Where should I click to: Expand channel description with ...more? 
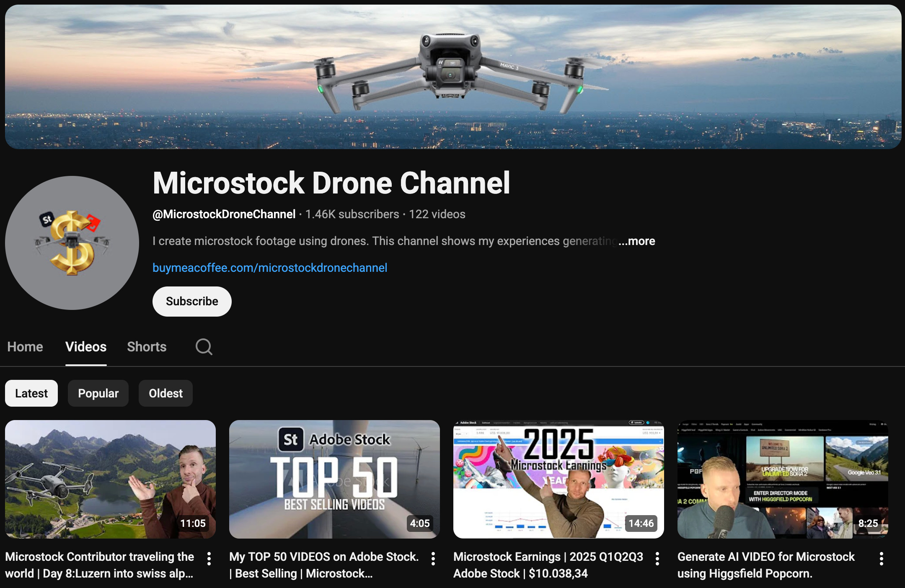click(x=637, y=241)
